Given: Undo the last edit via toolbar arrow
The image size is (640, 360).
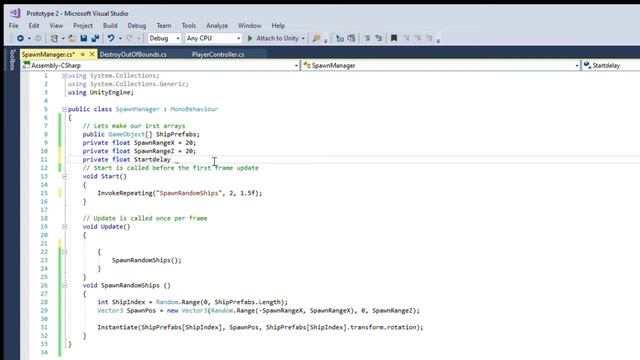Looking at the screenshot, I should pyautogui.click(x=111, y=38).
